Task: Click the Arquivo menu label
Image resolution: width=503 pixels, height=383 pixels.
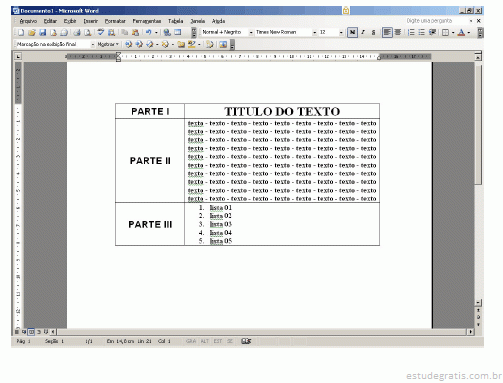Action: [28, 21]
